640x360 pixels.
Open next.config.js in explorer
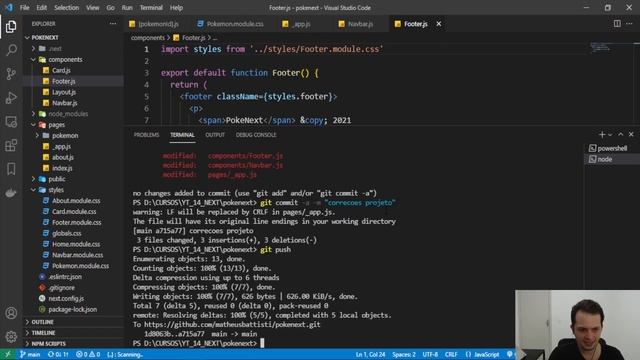(x=66, y=298)
